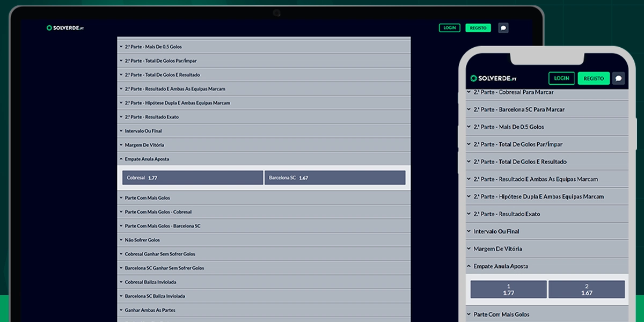
Task: Tap the phone LOGIN button
Action: [x=561, y=78]
